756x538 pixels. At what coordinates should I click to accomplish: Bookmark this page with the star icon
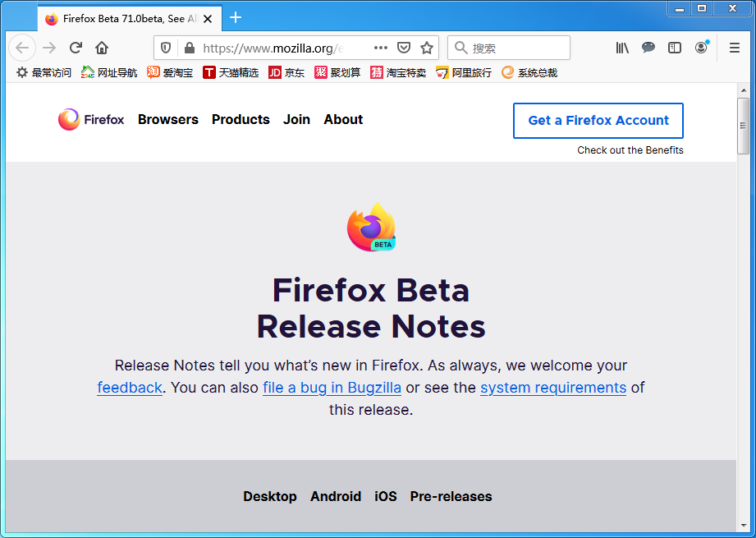(427, 48)
